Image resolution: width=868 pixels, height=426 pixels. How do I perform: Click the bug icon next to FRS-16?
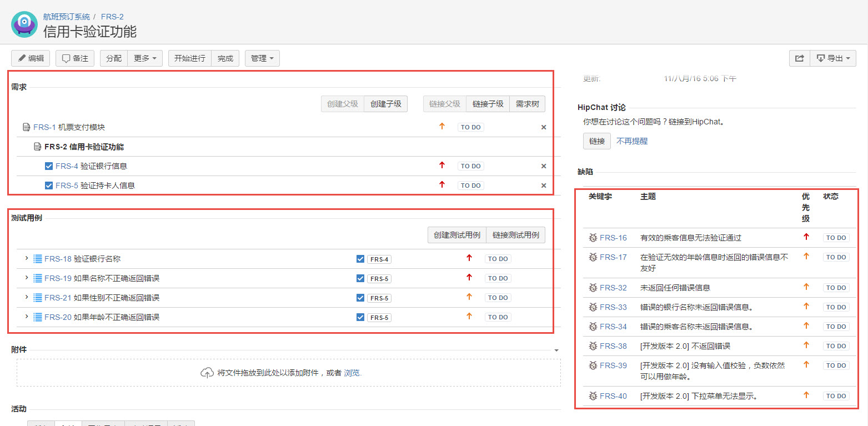pyautogui.click(x=593, y=238)
